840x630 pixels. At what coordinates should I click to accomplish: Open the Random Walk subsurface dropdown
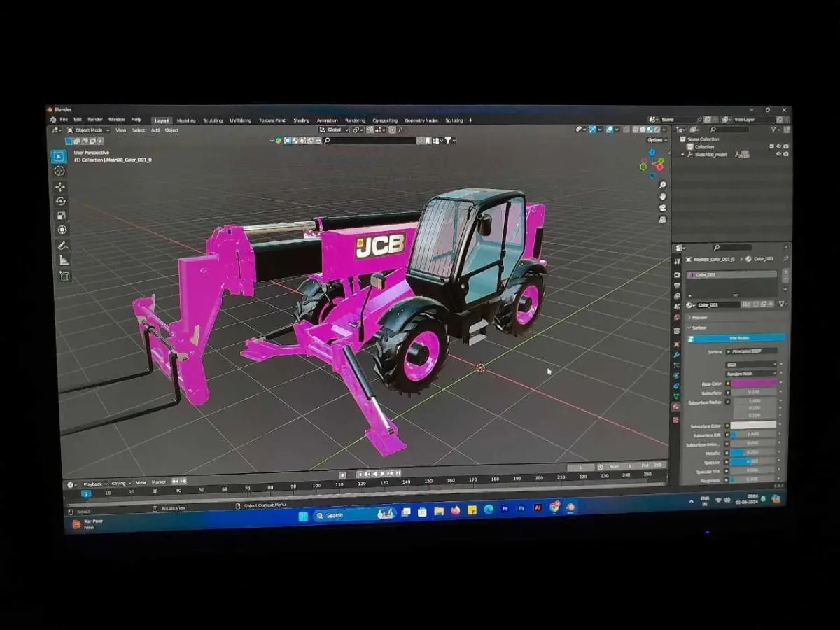coord(752,374)
